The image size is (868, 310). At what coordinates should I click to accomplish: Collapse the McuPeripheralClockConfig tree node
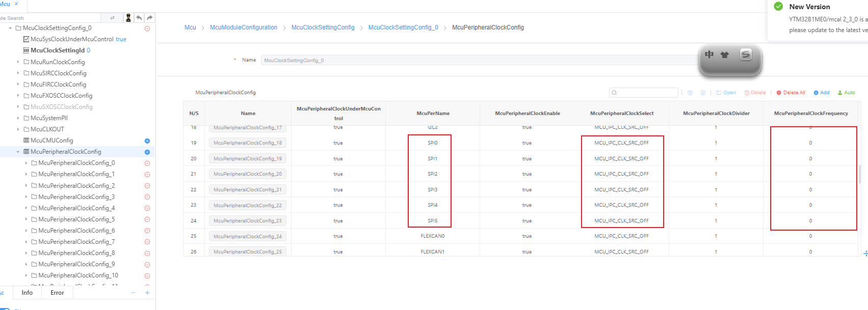click(x=18, y=152)
